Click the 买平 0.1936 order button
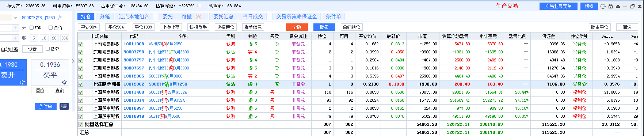The image size is (644, 136). click(x=50, y=72)
